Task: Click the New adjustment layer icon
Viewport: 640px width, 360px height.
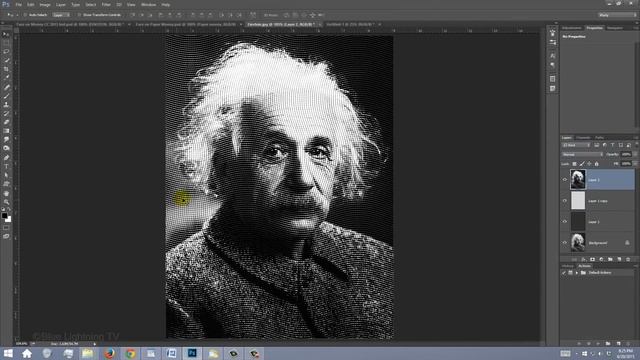Action: 601,259
